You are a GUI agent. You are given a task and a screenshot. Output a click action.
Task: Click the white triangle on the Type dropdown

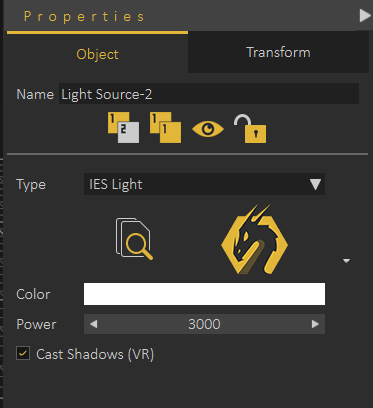pos(315,184)
